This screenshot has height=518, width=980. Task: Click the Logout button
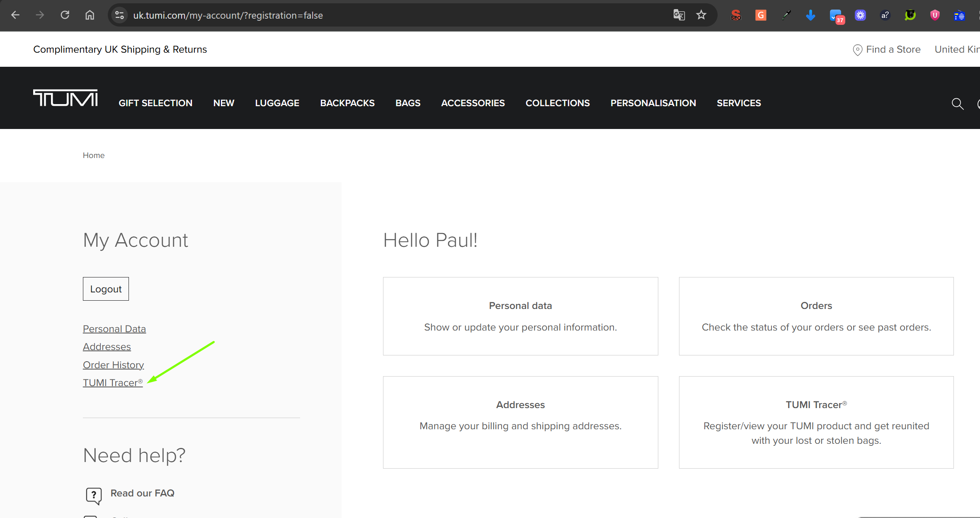pyautogui.click(x=106, y=289)
